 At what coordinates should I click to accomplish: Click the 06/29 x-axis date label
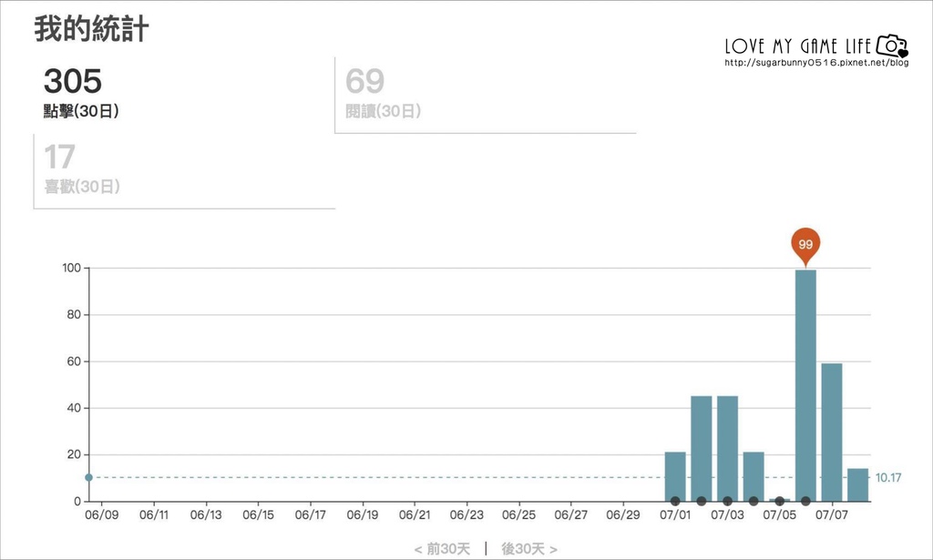(x=623, y=514)
